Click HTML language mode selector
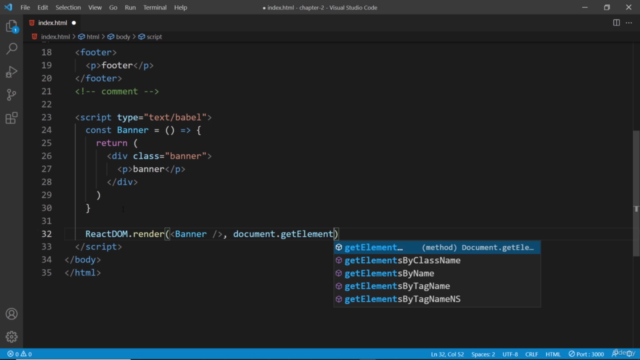The width and height of the screenshot is (640, 360). coord(553,354)
